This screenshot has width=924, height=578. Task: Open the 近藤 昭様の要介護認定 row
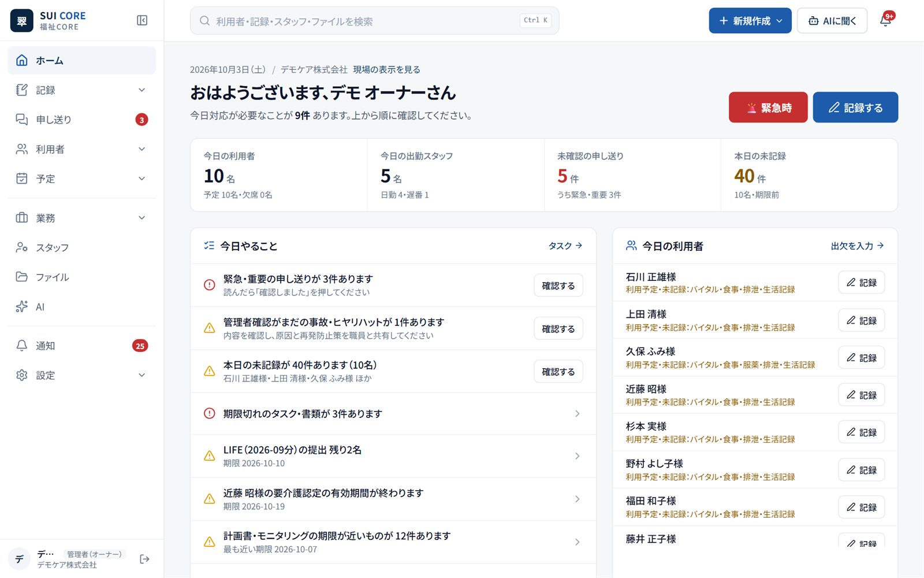pyautogui.click(x=393, y=499)
